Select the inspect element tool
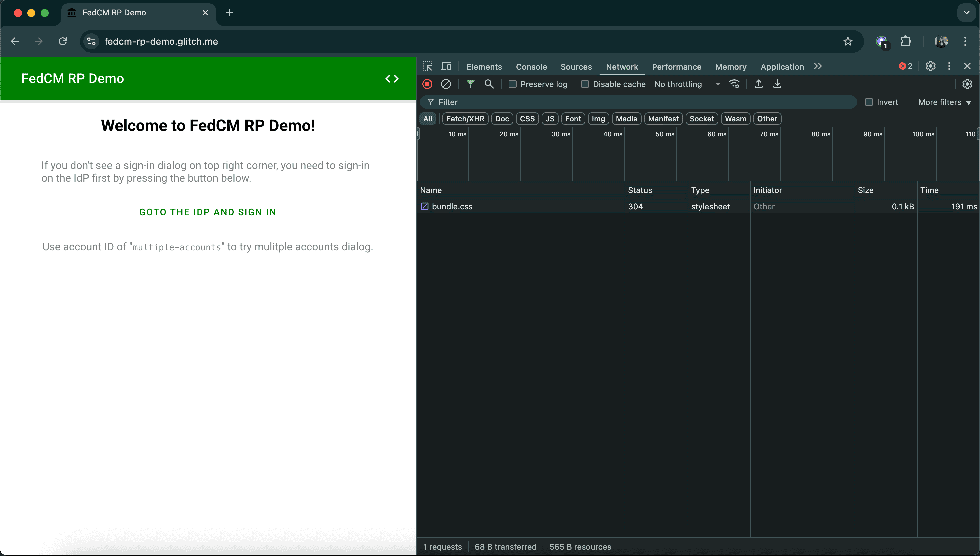 pyautogui.click(x=427, y=66)
